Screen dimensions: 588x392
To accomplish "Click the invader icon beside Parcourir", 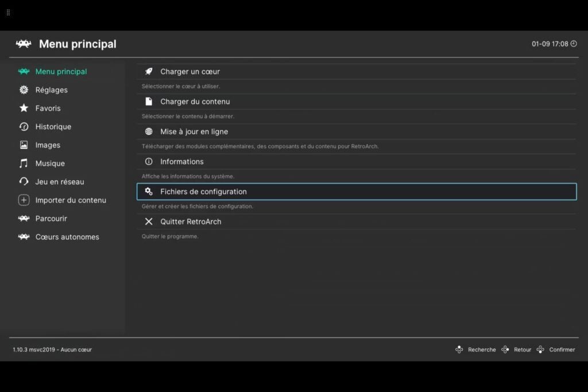I will pos(24,219).
